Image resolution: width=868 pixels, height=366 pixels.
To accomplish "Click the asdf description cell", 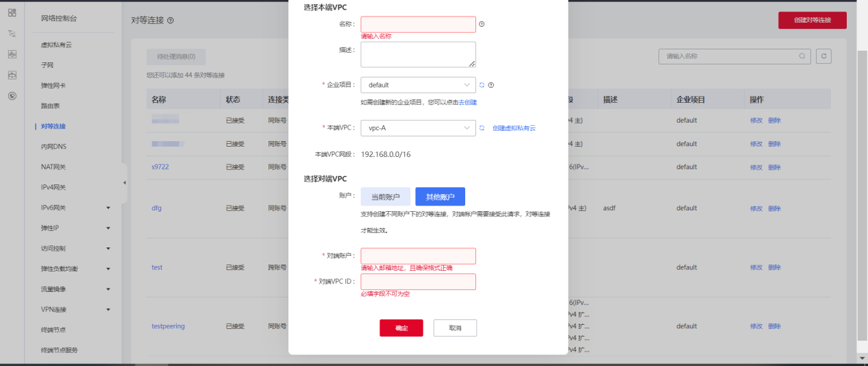I will (x=610, y=208).
